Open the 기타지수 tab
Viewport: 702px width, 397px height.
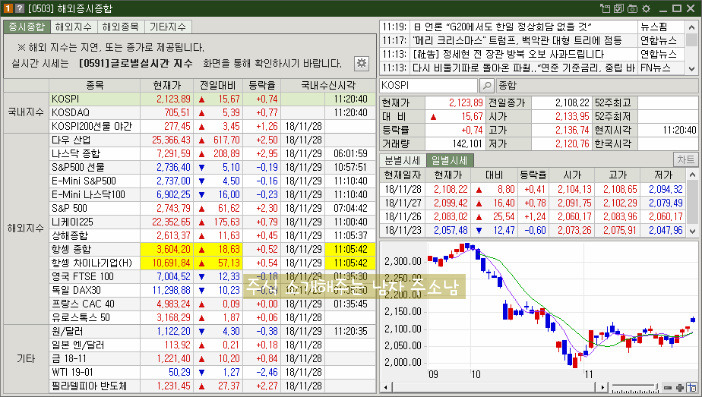coord(167,27)
